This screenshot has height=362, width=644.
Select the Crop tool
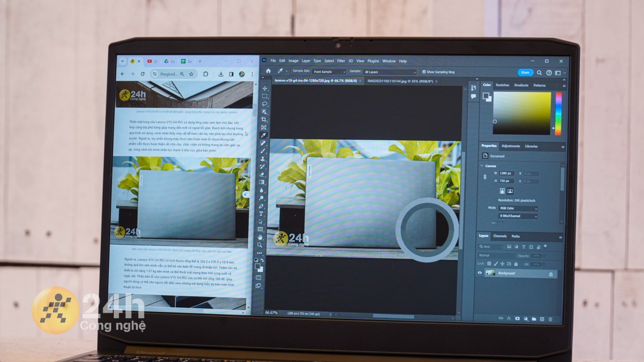point(264,120)
